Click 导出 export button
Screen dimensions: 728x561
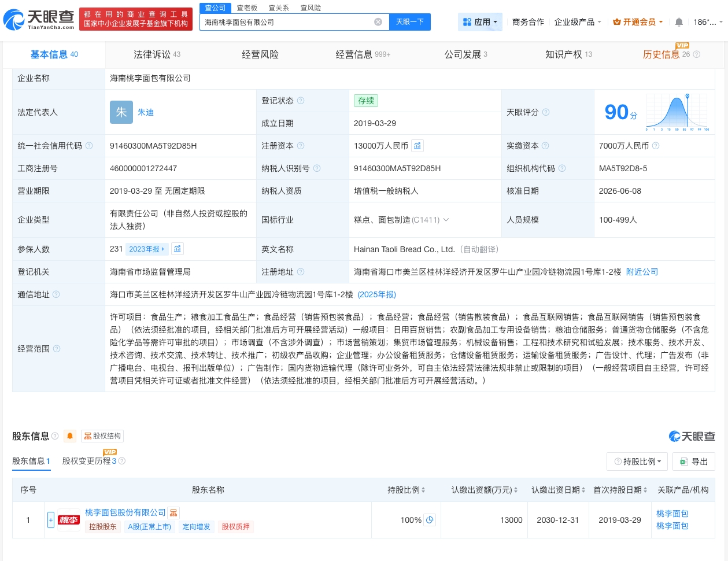[x=694, y=462]
